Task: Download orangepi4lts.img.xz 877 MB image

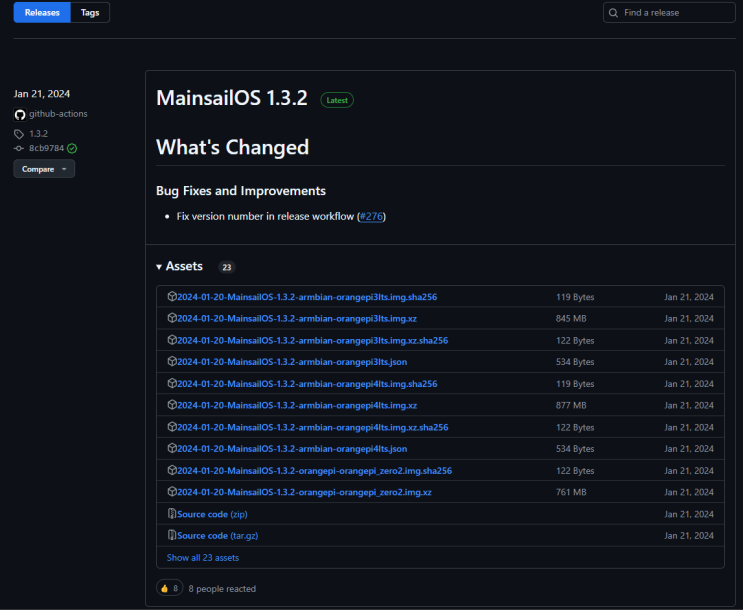Action: point(297,405)
